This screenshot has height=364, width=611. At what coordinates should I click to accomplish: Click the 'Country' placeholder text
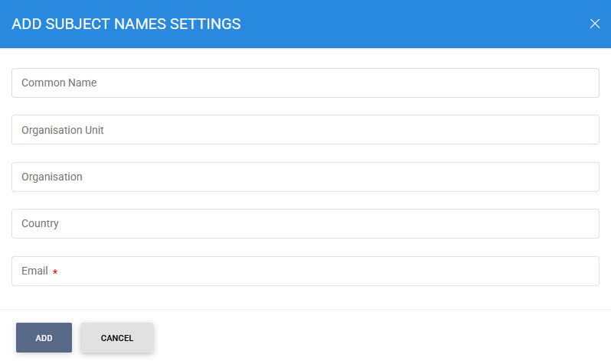tap(40, 224)
